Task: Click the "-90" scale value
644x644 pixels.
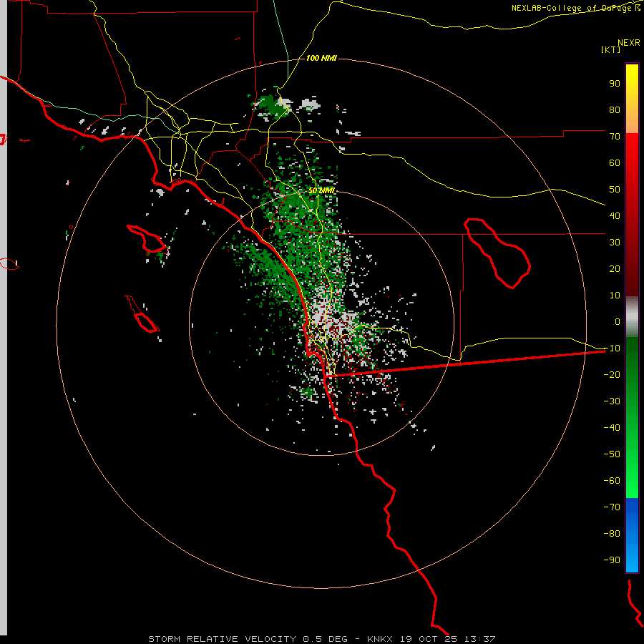Action: 612,560
